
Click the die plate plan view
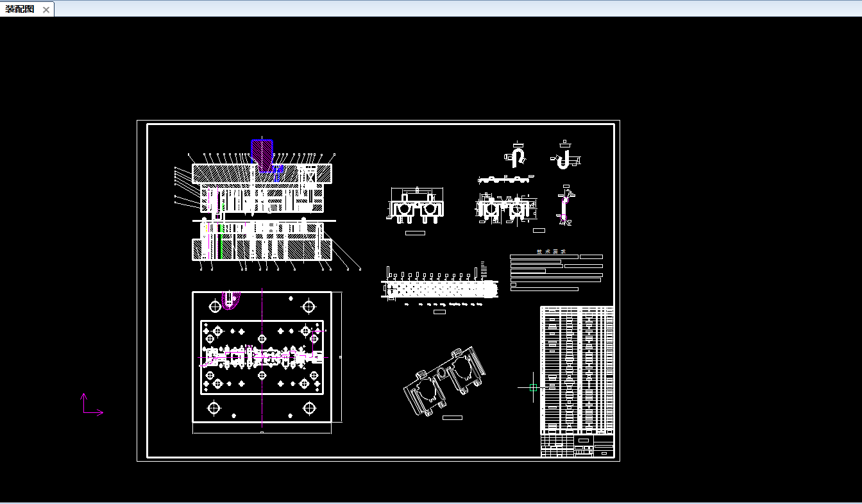pos(262,357)
